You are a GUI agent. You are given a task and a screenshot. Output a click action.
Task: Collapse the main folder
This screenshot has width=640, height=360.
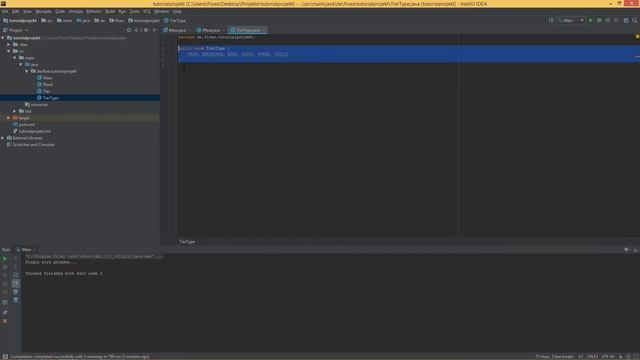tap(15, 58)
